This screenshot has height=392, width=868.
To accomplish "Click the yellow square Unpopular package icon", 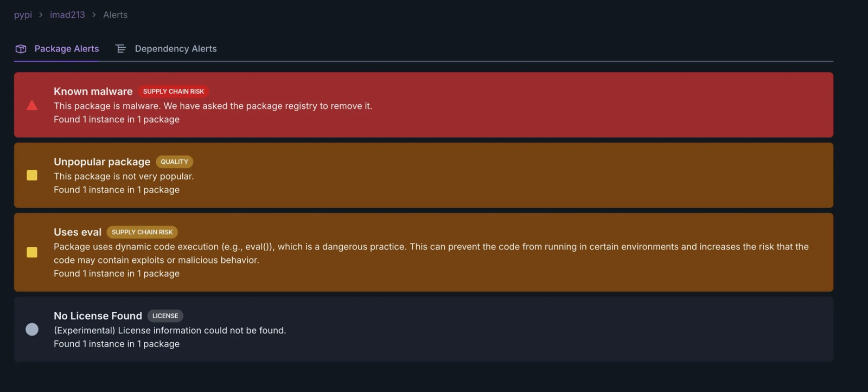I will point(32,175).
